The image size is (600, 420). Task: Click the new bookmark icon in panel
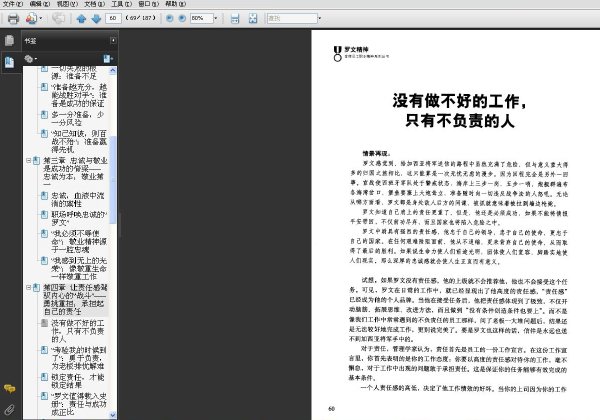coord(108,59)
